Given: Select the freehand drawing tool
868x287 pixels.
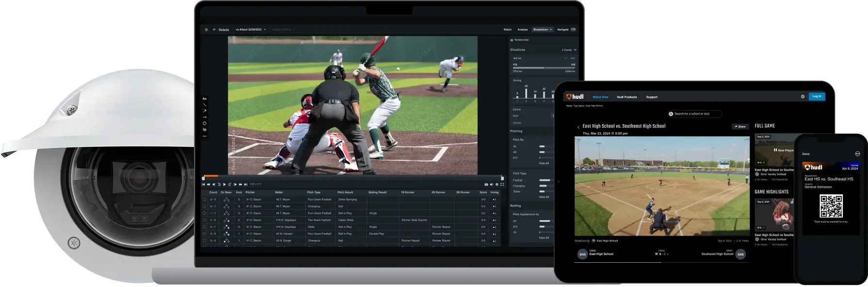Looking at the screenshot, I should [x=204, y=130].
